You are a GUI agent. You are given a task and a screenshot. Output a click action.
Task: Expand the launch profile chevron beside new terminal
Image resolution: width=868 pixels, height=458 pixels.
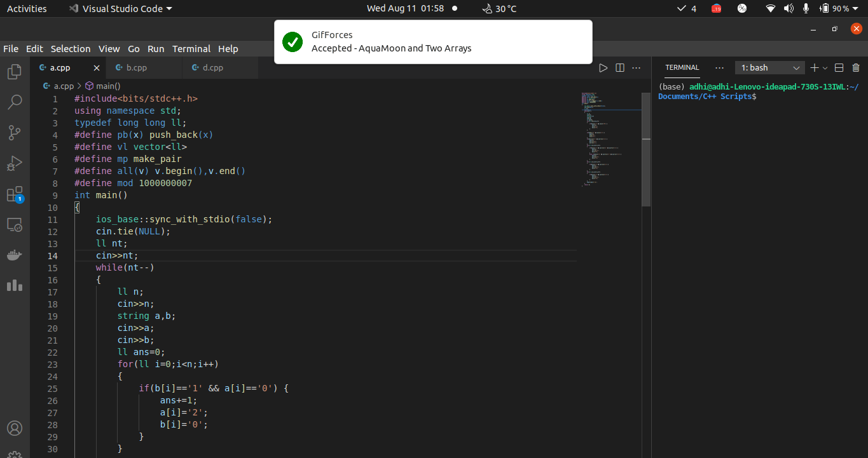[825, 68]
